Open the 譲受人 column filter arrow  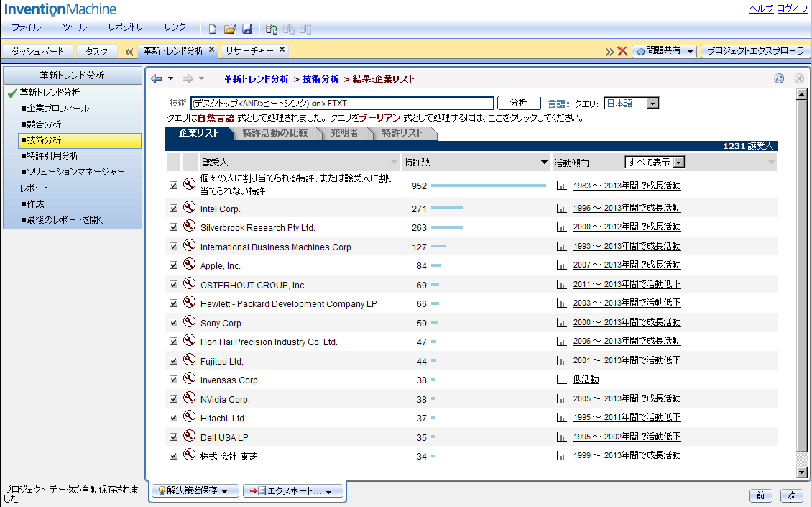[x=394, y=163]
